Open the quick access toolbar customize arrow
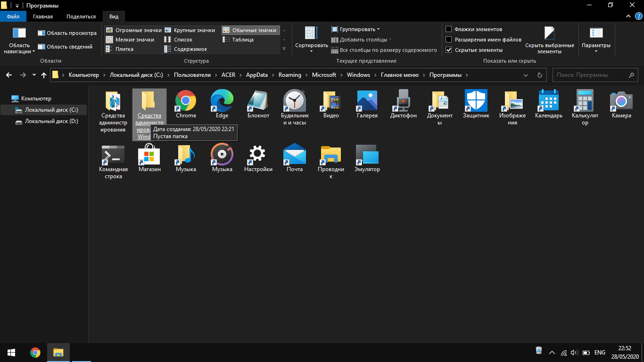 (17, 6)
